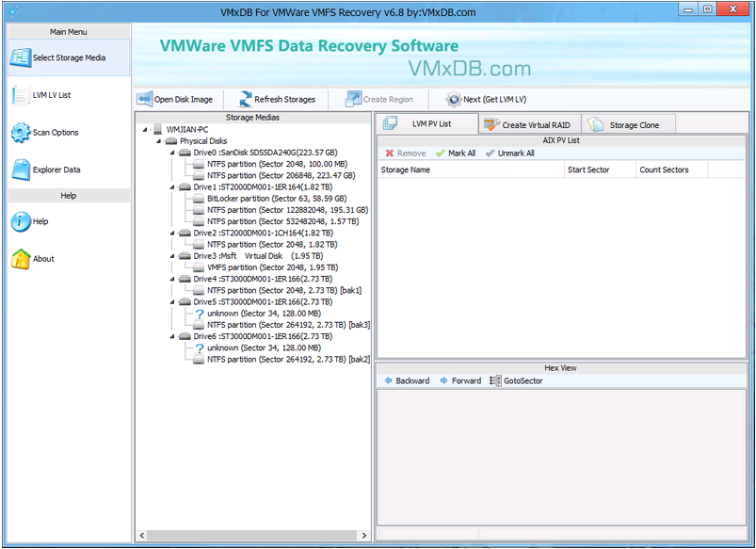
Task: Click the Storage Clone tab icon
Action: click(595, 124)
